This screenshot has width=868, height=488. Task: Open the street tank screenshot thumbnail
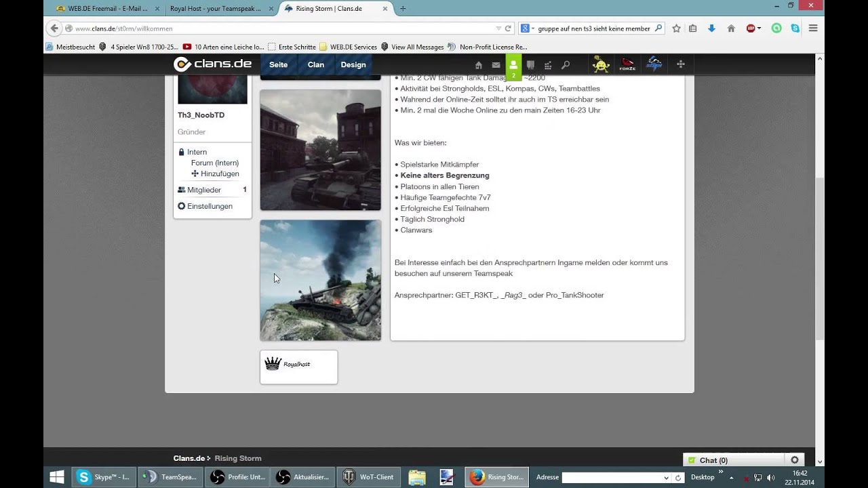[320, 150]
